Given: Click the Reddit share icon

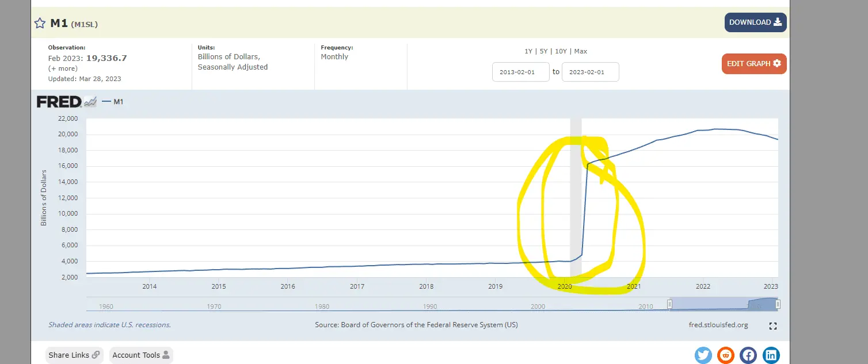Looking at the screenshot, I should 726,355.
